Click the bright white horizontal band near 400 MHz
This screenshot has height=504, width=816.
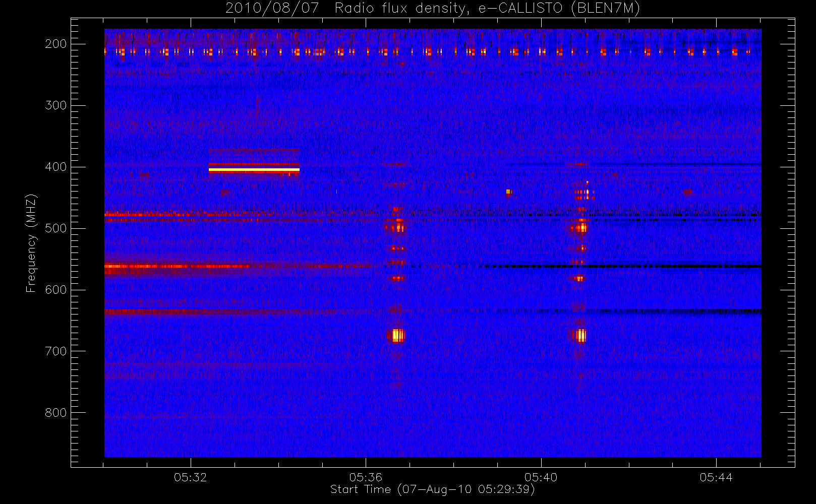point(254,170)
